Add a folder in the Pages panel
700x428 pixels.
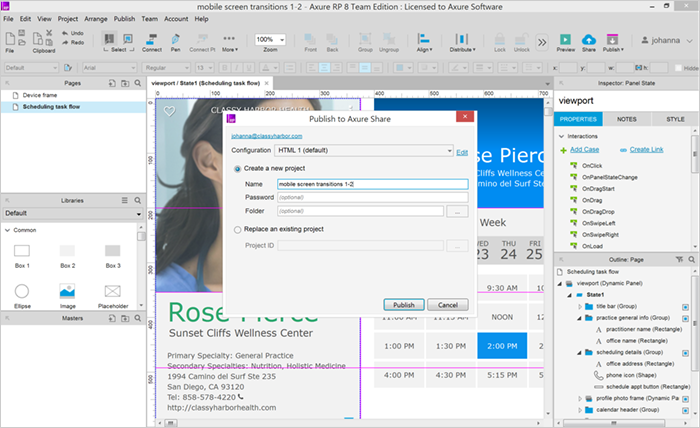(x=125, y=83)
